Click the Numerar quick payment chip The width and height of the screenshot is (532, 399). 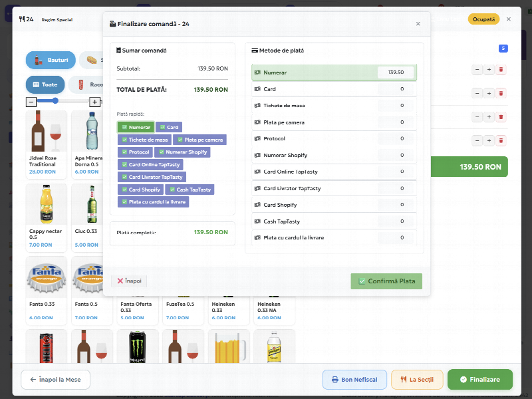pyautogui.click(x=136, y=127)
